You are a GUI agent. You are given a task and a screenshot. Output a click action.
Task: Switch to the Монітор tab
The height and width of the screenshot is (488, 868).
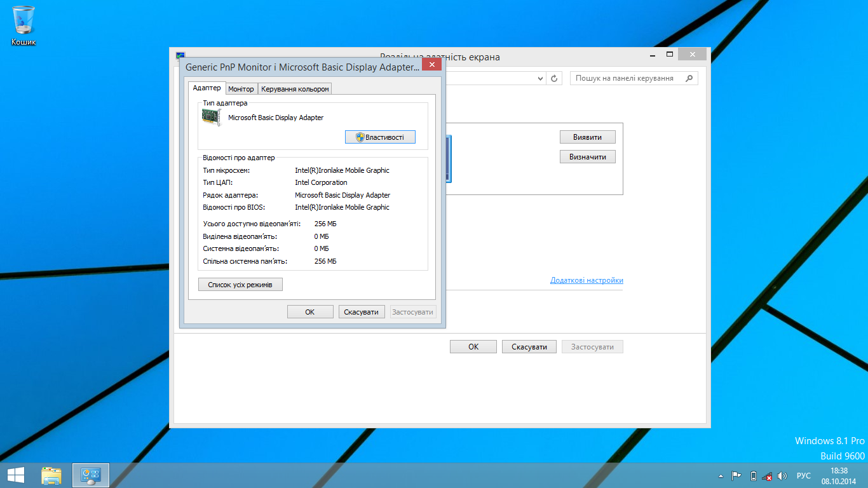pyautogui.click(x=241, y=89)
